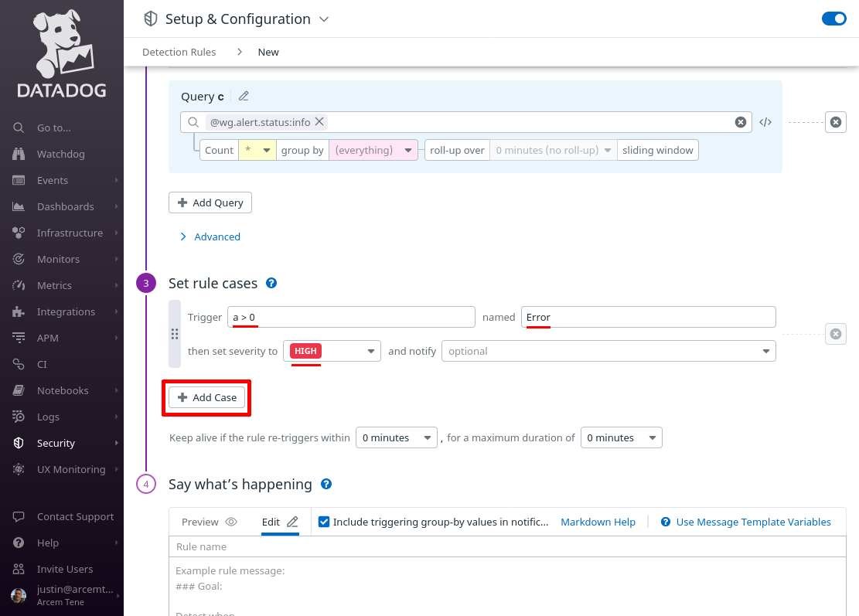This screenshot has height=616, width=859.
Task: Open the and notify optional dropdown
Action: tap(608, 351)
